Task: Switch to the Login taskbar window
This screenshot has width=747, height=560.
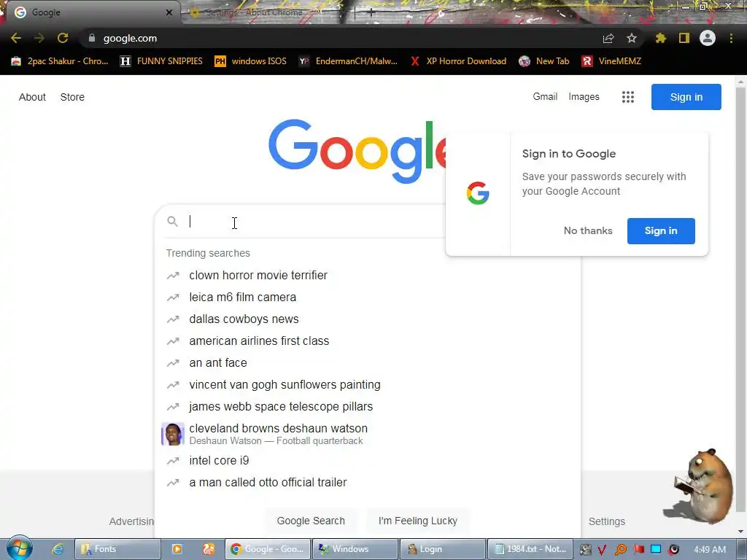Action: click(443, 549)
